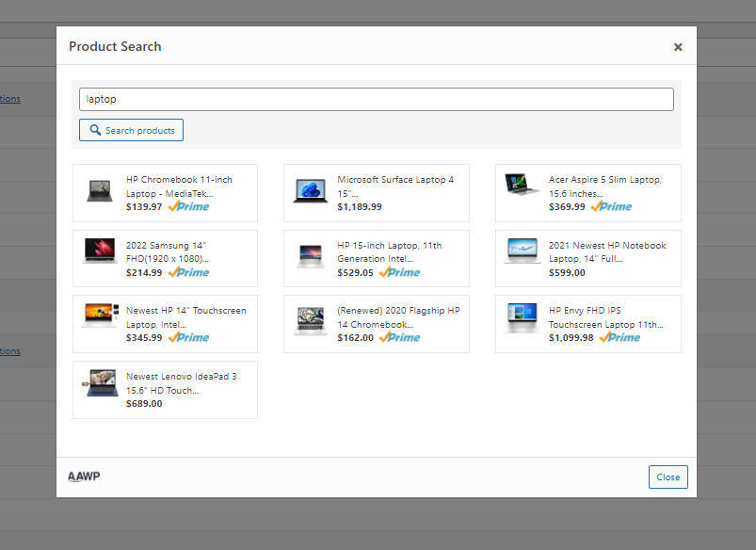Click the laptop search input field

pyautogui.click(x=376, y=100)
